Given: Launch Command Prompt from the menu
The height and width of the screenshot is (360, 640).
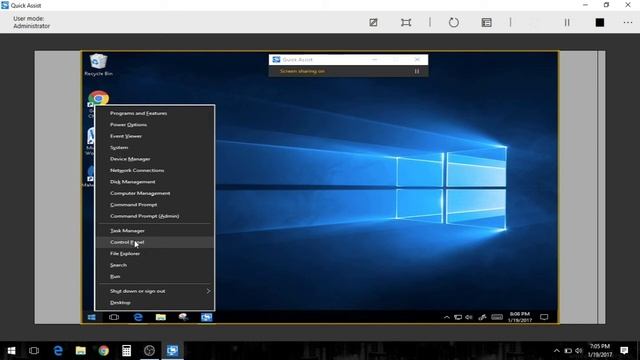Looking at the screenshot, I should point(155,204).
